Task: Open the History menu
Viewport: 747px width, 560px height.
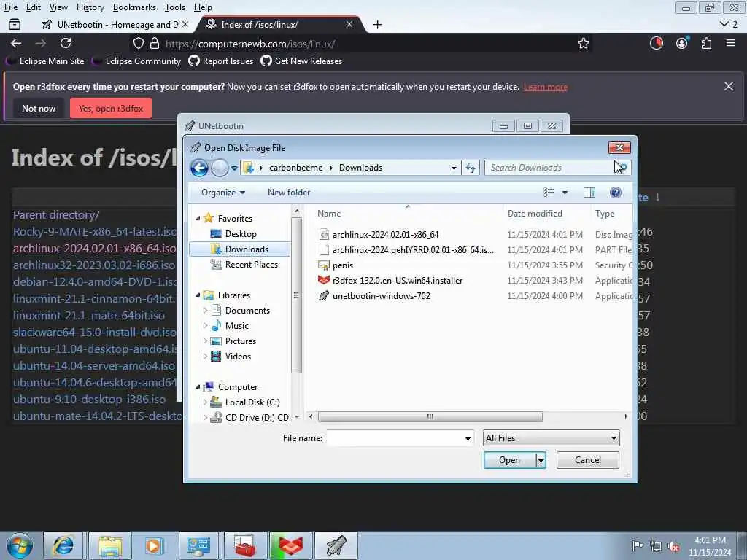Action: [90, 7]
